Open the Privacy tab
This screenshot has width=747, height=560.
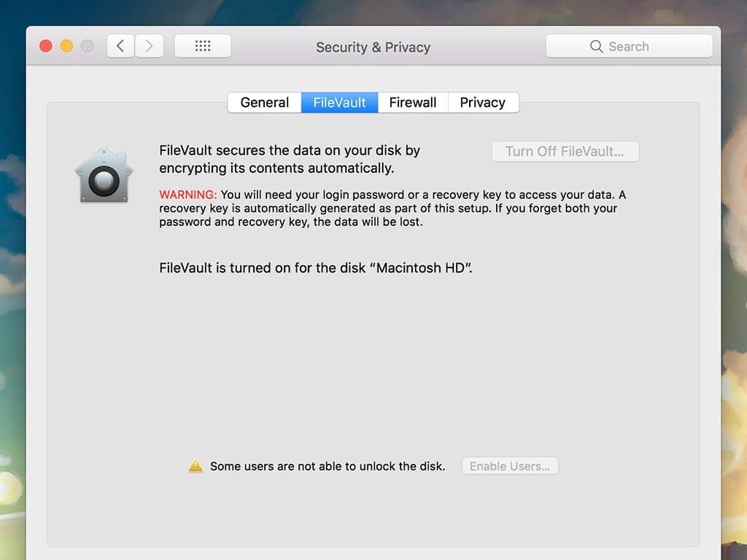pyautogui.click(x=483, y=102)
